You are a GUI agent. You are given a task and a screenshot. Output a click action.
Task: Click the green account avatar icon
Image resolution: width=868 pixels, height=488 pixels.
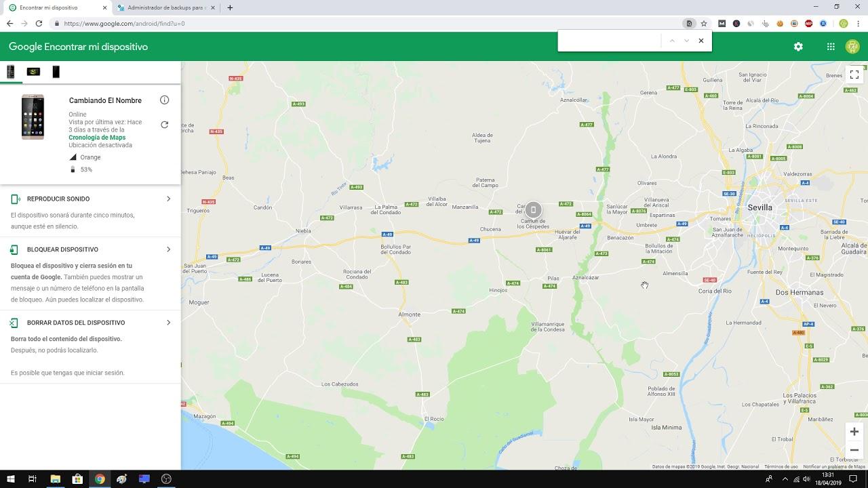(x=853, y=46)
